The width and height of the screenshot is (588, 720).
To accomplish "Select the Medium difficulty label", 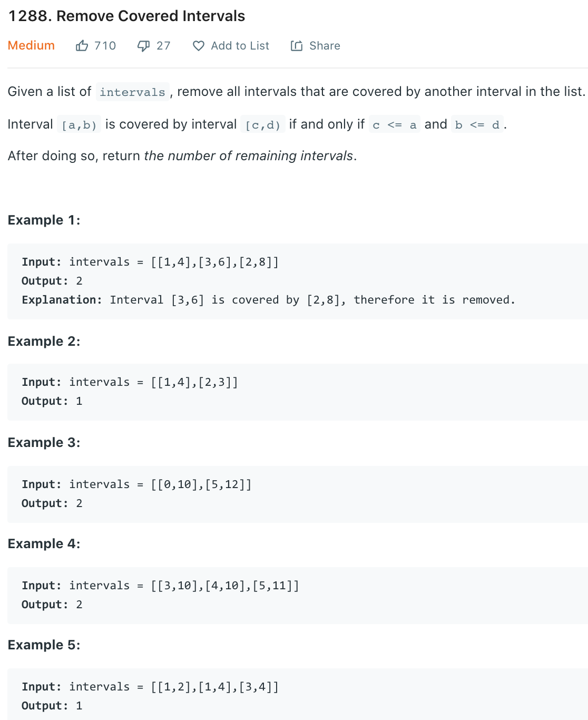I will click(31, 45).
